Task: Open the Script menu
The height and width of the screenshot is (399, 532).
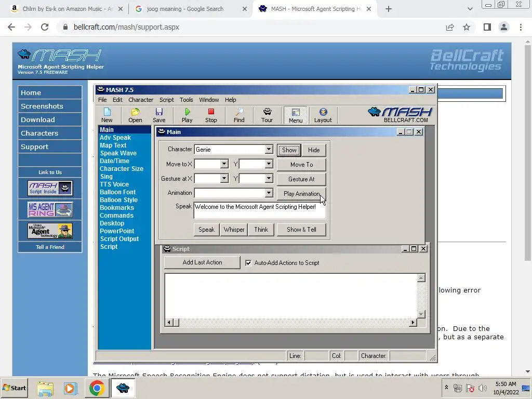Action: tap(167, 100)
